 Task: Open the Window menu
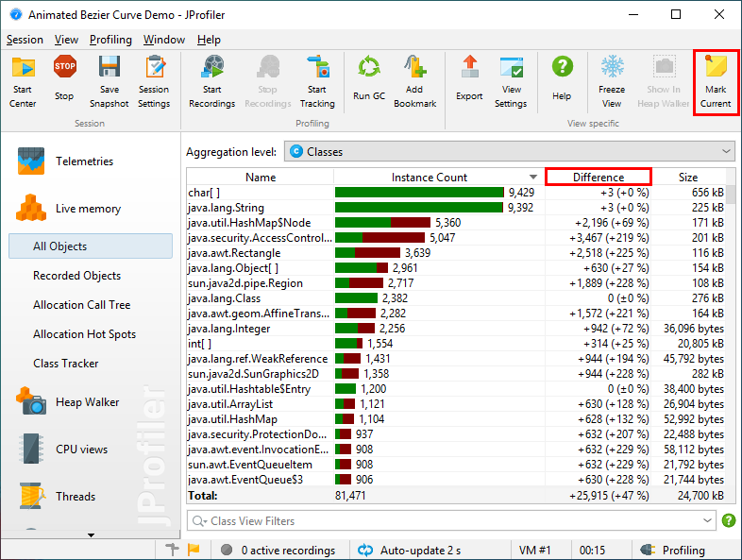tap(164, 40)
